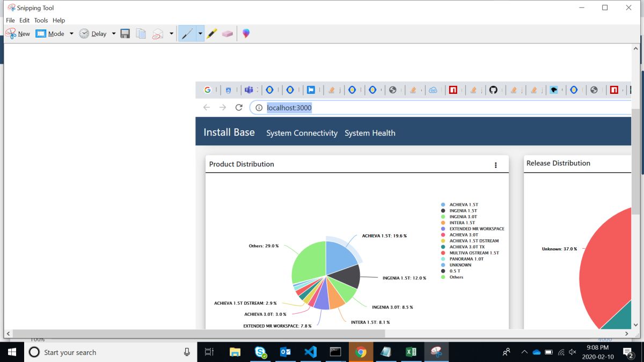This screenshot has width=644, height=362.
Task: Copy the snip to clipboard
Action: 141,33
